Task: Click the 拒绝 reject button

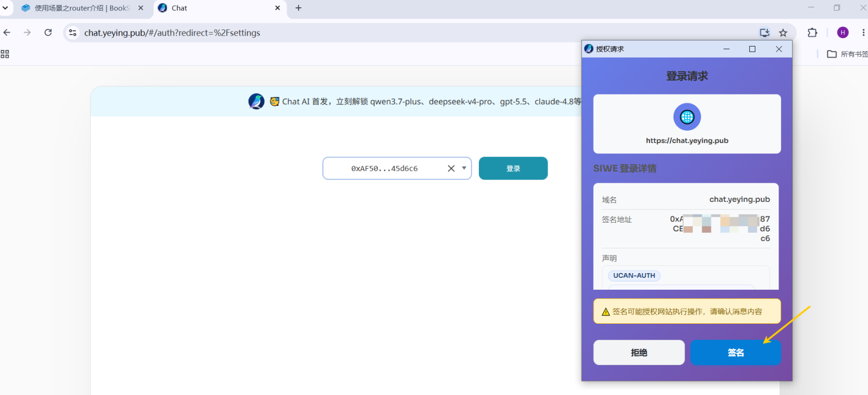Action: point(639,353)
